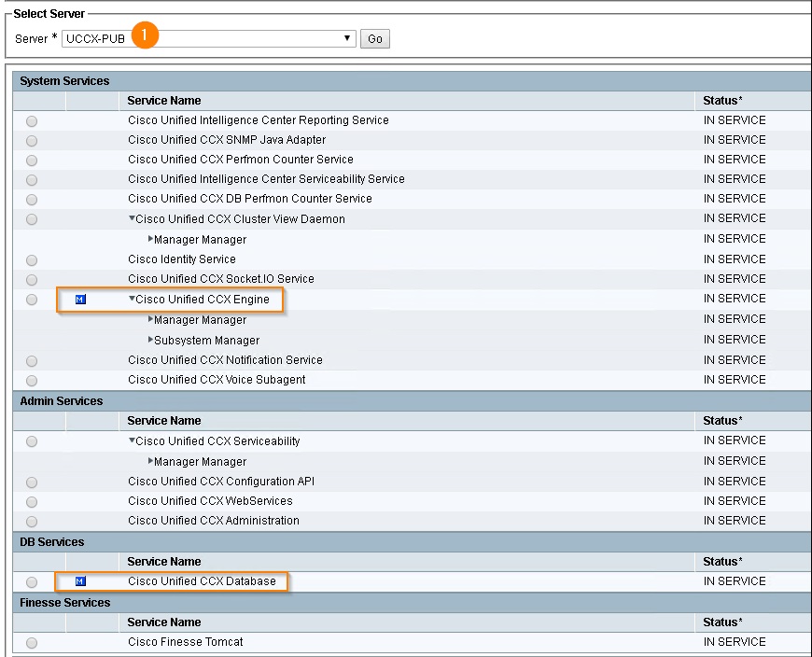Select the Cisco Unified CCX Administration radio button
The image size is (812, 657).
[x=32, y=522]
